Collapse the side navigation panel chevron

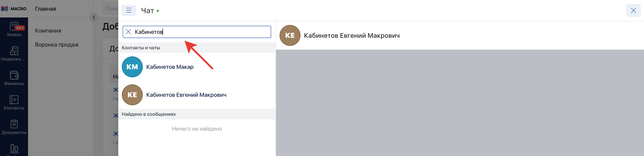coord(94,17)
